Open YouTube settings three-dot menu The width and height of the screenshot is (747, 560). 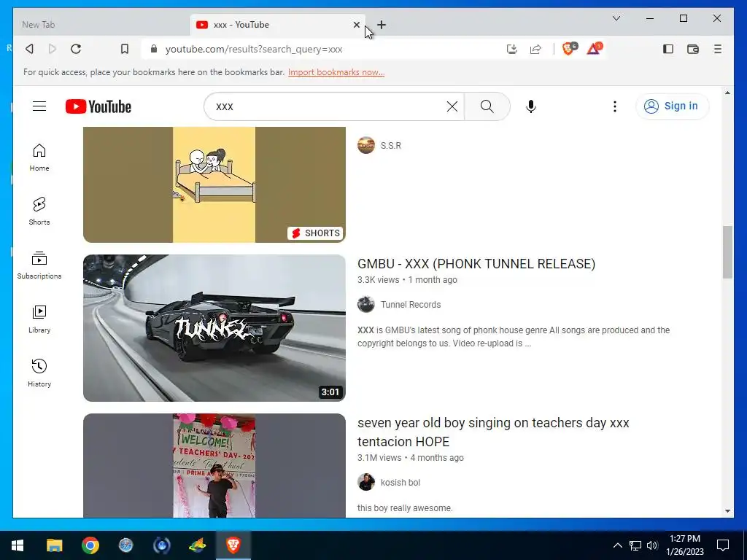click(614, 106)
